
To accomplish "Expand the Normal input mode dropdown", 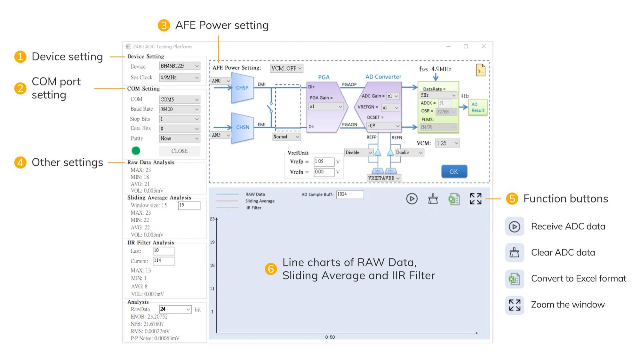I will click(286, 137).
